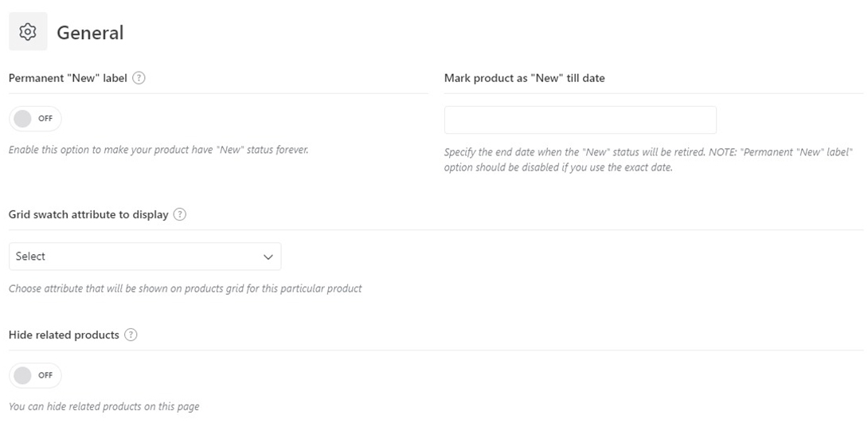Screen dimensions: 868x423
Task: Click the Permanent "New" label title text
Action: pyautogui.click(x=68, y=78)
